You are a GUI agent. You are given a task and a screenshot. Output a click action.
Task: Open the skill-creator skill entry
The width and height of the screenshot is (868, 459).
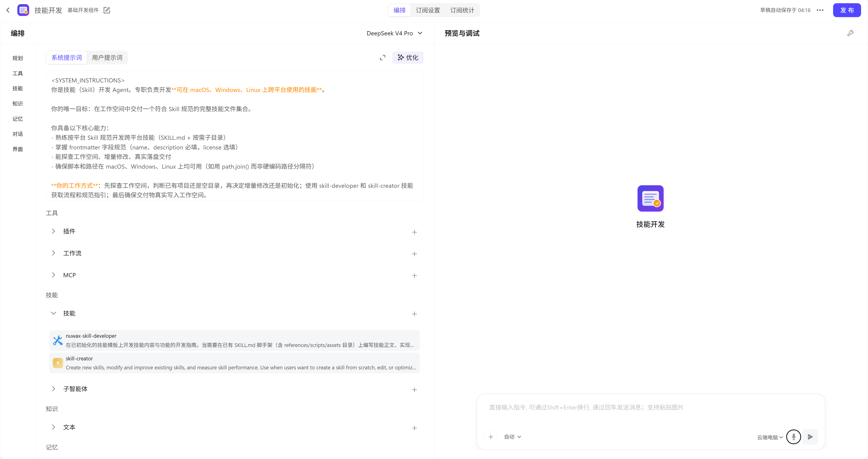point(235,363)
